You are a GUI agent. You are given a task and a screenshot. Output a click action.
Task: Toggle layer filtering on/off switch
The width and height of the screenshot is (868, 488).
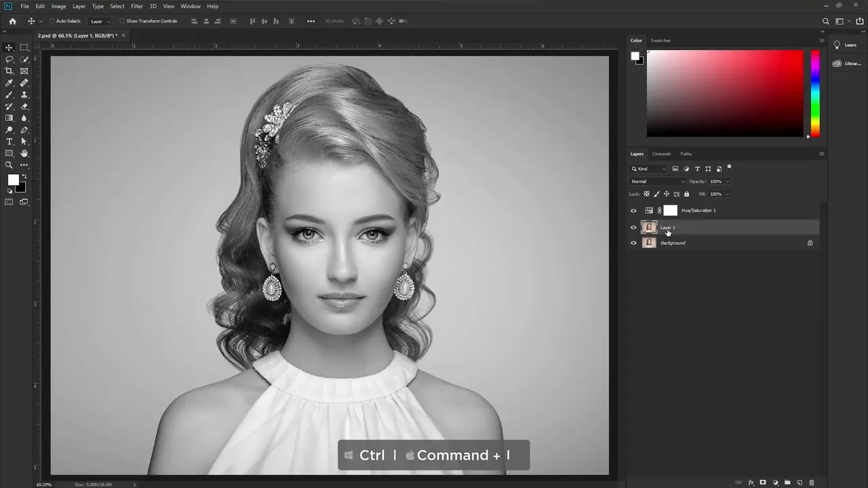729,167
